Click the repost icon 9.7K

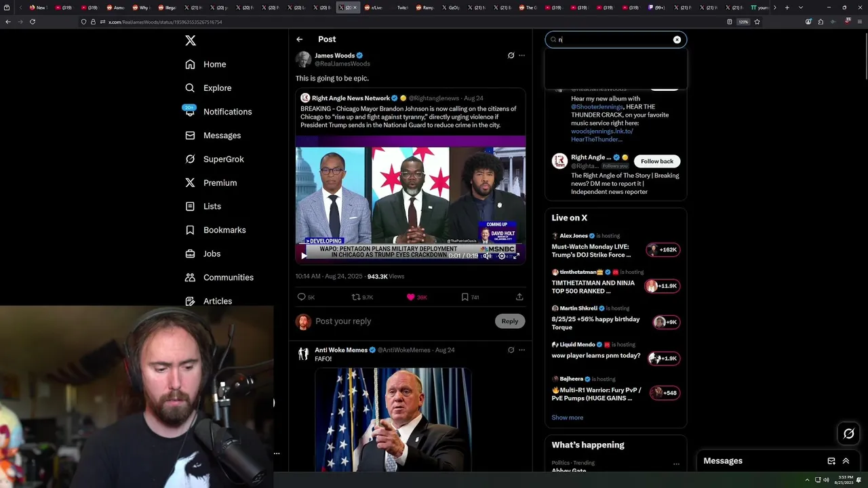pos(362,297)
